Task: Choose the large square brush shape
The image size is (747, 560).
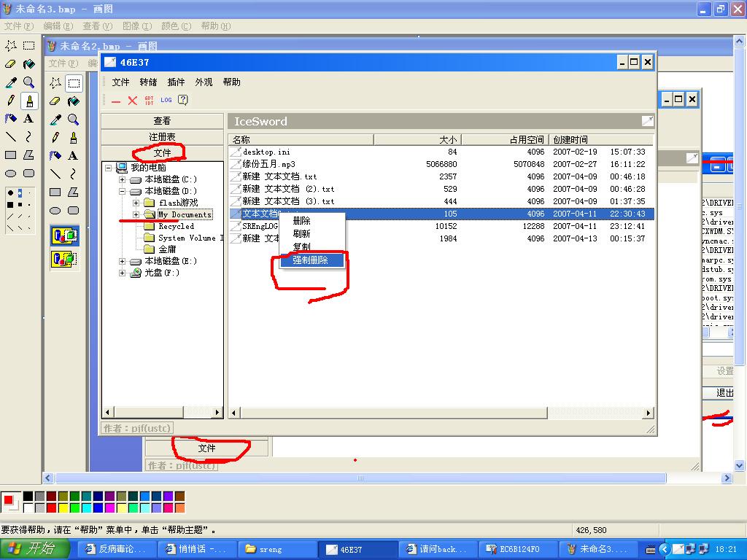Action: [10, 205]
